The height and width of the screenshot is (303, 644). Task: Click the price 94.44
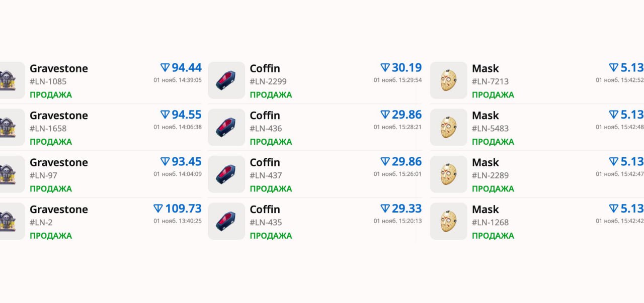[x=187, y=68]
